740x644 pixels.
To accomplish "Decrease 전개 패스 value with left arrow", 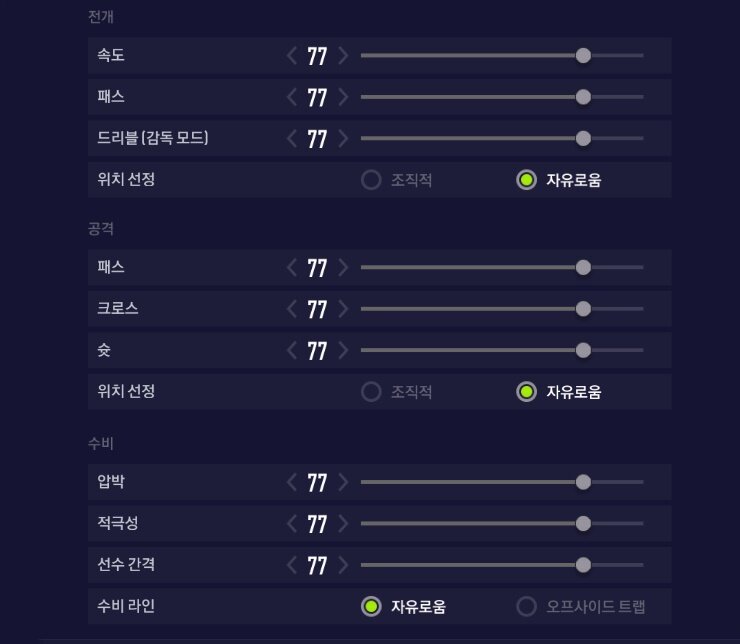I will pos(292,97).
